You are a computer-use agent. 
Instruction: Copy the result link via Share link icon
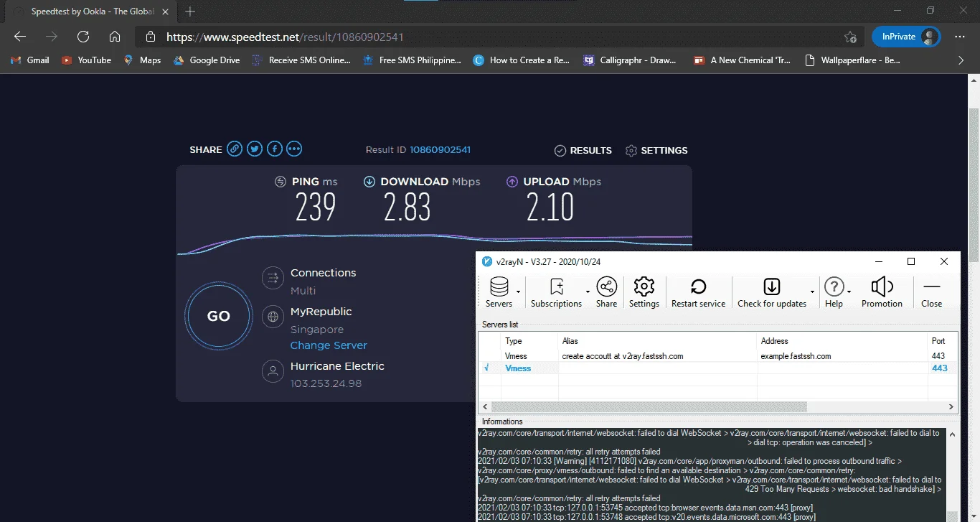235,149
